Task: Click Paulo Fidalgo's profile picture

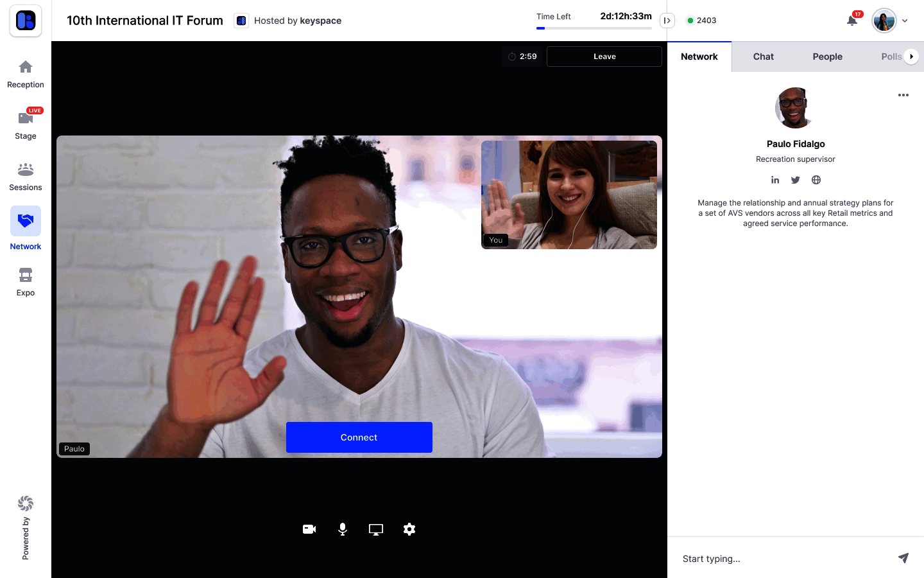Action: point(796,108)
